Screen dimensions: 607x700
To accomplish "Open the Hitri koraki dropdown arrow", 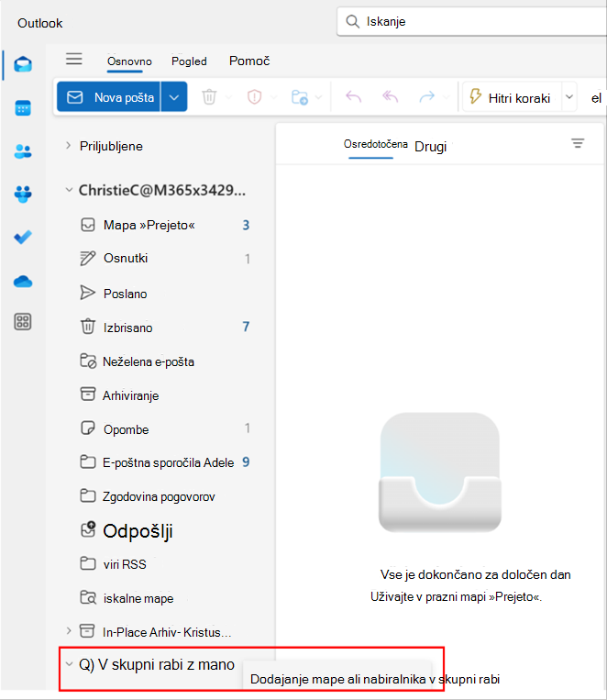I will [569, 96].
